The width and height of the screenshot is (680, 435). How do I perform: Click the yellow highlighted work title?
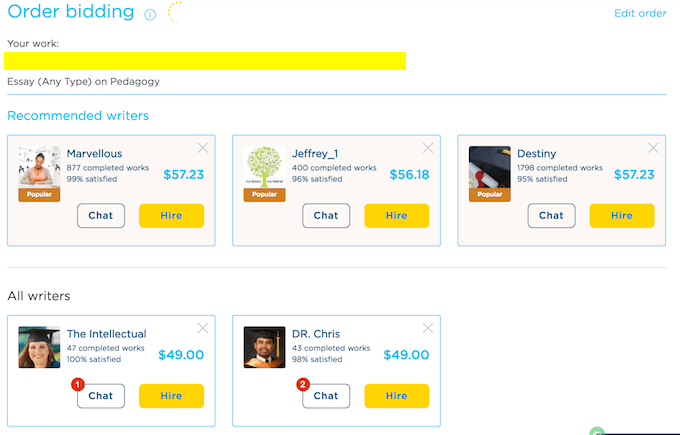(x=205, y=61)
